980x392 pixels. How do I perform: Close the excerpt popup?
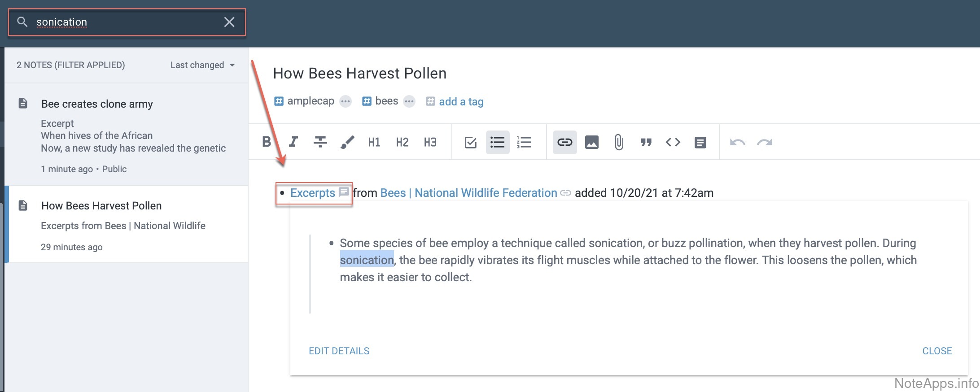[936, 351]
